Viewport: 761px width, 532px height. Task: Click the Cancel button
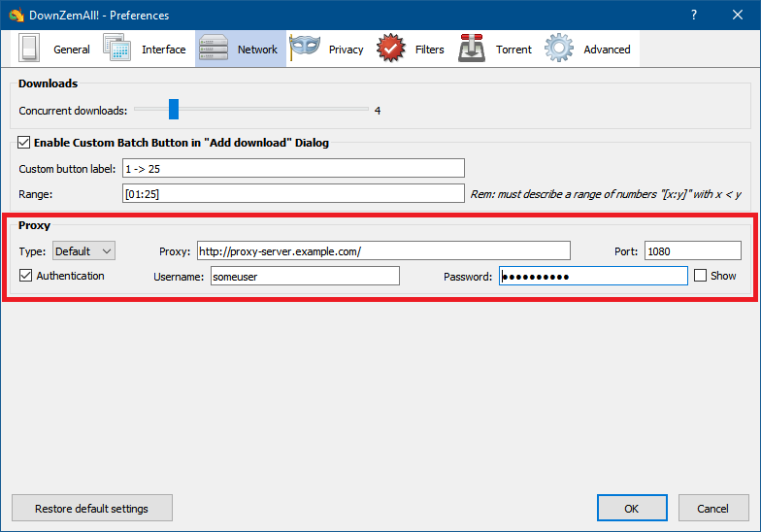[712, 508]
